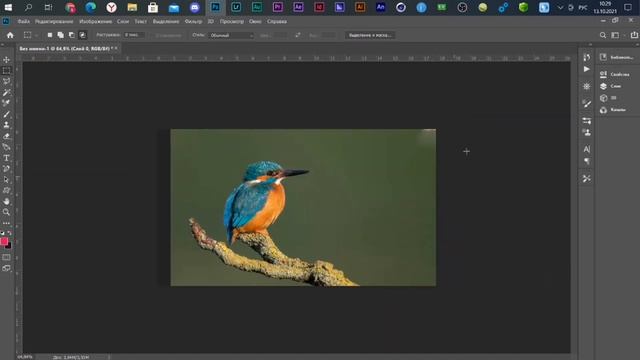The image size is (640, 360).
Task: Swap foreground and background colors
Action: coord(9,233)
